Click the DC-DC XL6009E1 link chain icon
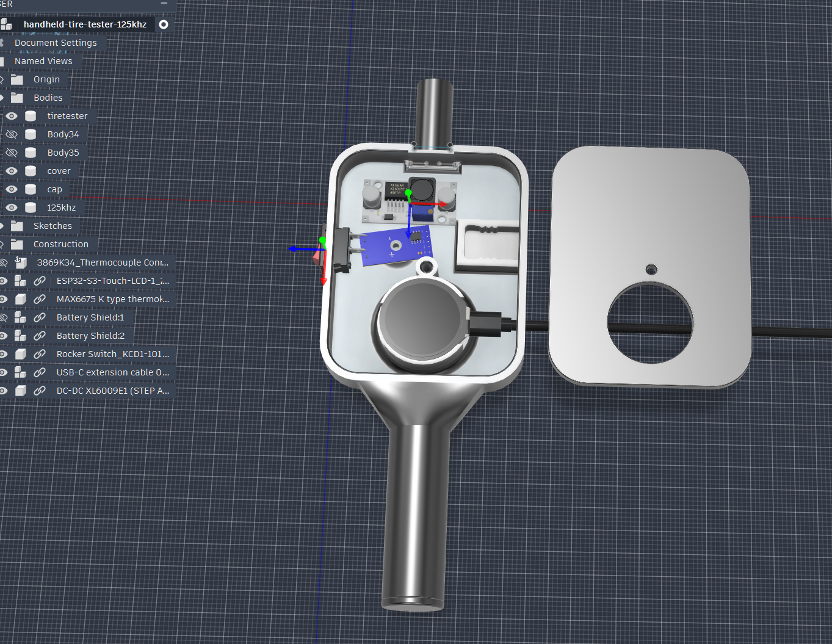Viewport: 832px width, 644px height. click(x=40, y=391)
